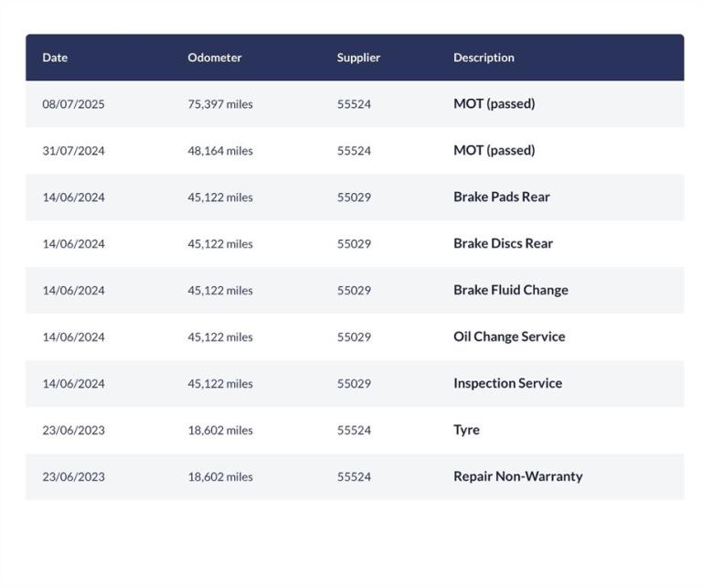
Task: Click the Odometer column header
Action: pyautogui.click(x=215, y=58)
